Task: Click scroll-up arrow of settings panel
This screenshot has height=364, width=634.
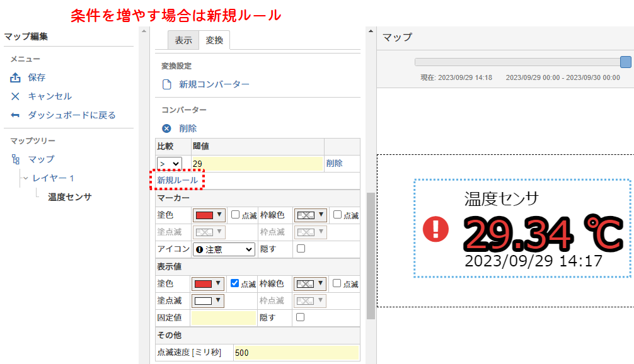Action: [x=371, y=31]
